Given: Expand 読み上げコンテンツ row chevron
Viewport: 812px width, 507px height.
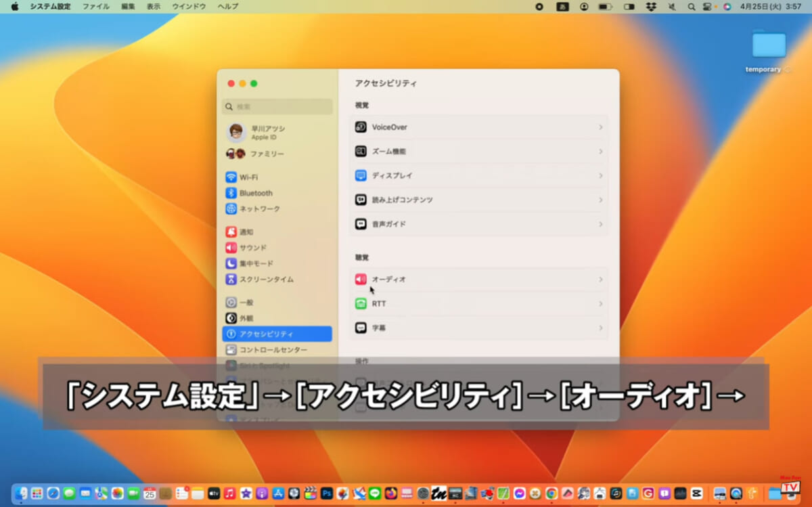Looking at the screenshot, I should point(600,200).
